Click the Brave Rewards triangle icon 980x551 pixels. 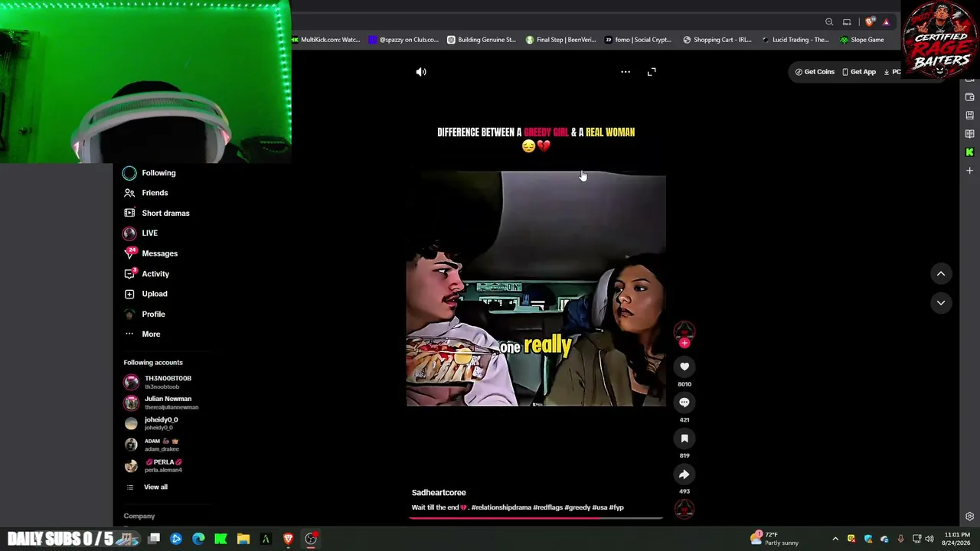(886, 22)
